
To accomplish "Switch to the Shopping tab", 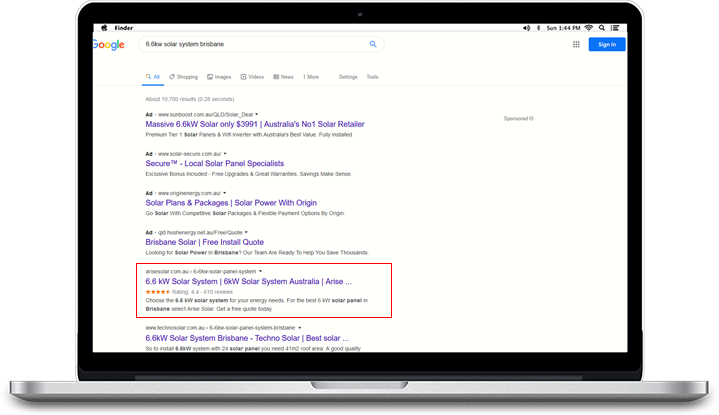I will click(x=183, y=77).
